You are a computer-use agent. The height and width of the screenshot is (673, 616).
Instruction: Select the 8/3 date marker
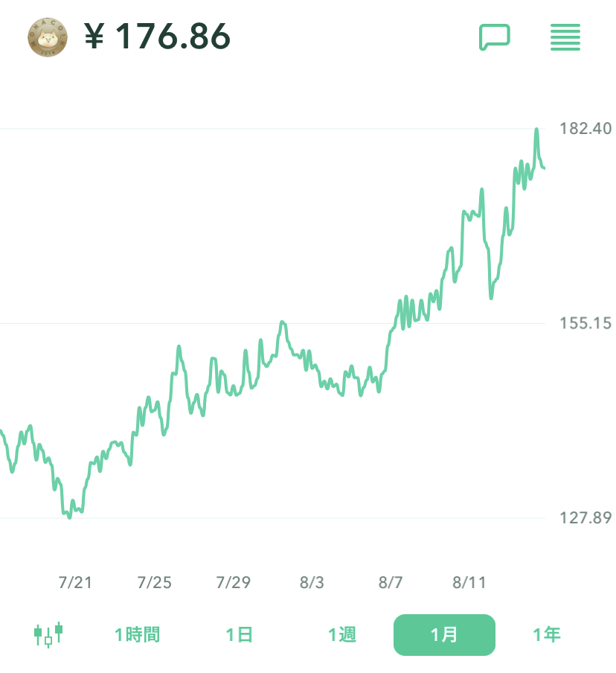pyautogui.click(x=312, y=582)
